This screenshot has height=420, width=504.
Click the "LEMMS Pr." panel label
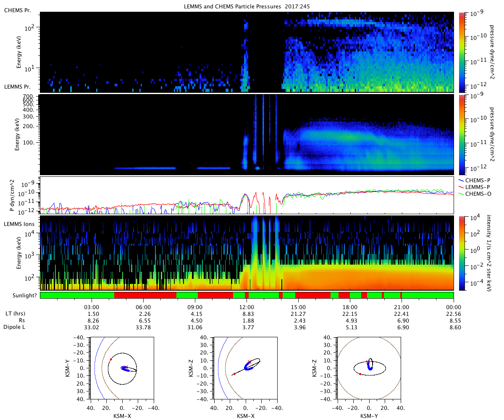tap(17, 87)
